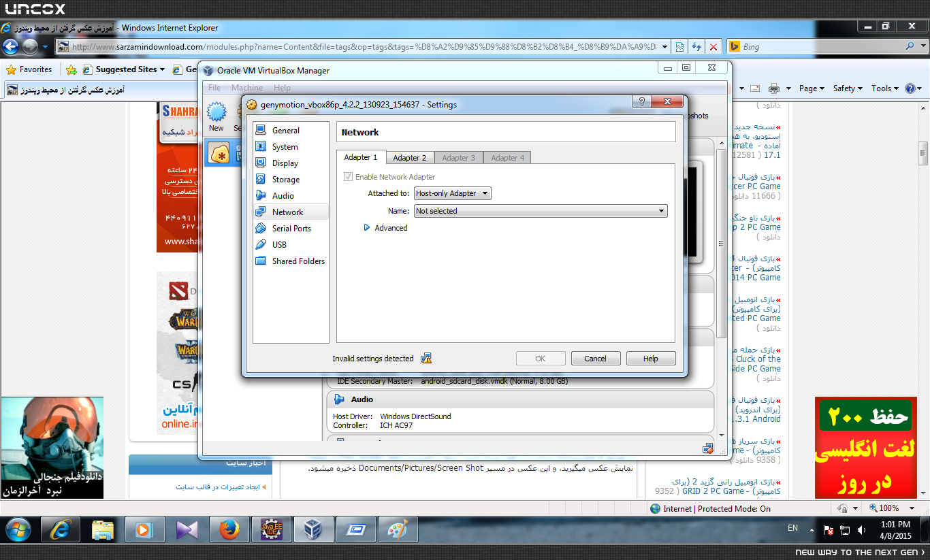Click the Settings dialog question mark help button
930x560 pixels.
point(641,101)
